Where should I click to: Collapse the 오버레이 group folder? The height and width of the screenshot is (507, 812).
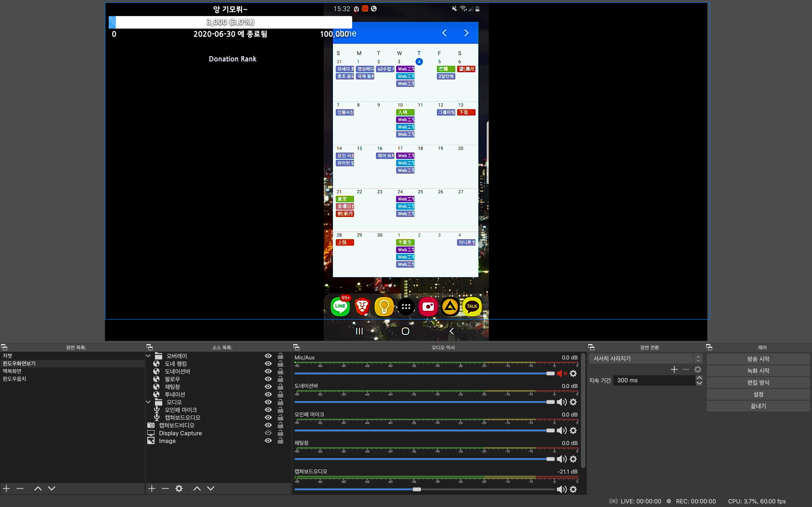(x=148, y=356)
